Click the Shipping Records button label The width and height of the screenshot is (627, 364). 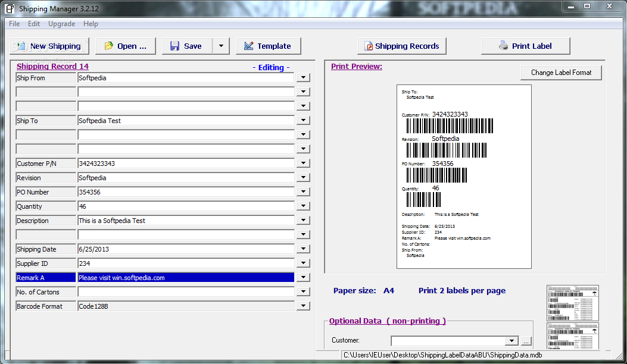point(407,46)
